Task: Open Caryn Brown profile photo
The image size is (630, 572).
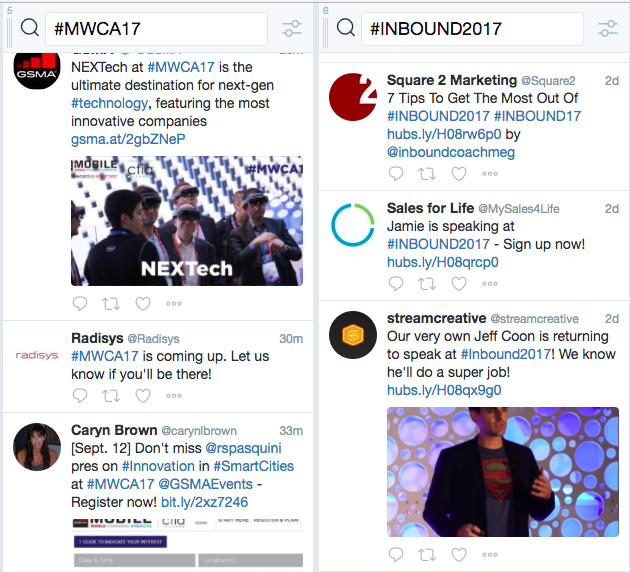Action: coord(37,447)
